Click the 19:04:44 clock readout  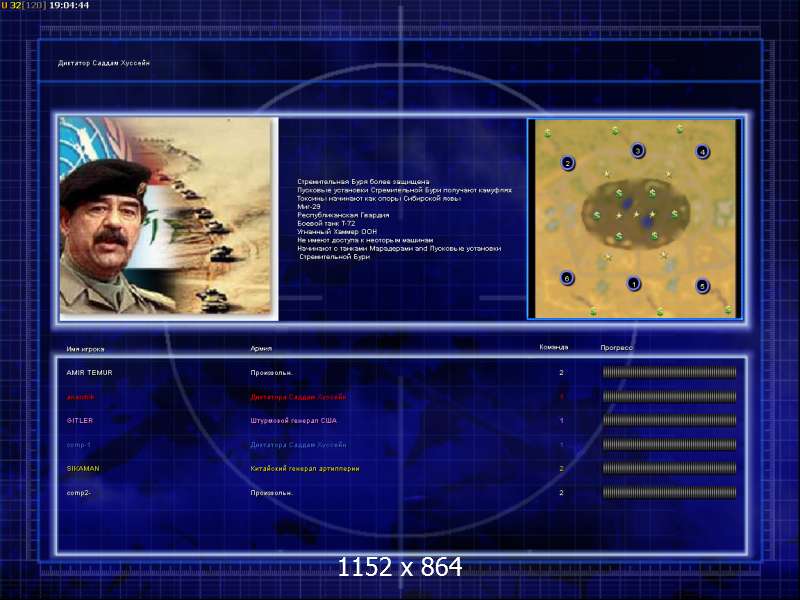[69, 5]
